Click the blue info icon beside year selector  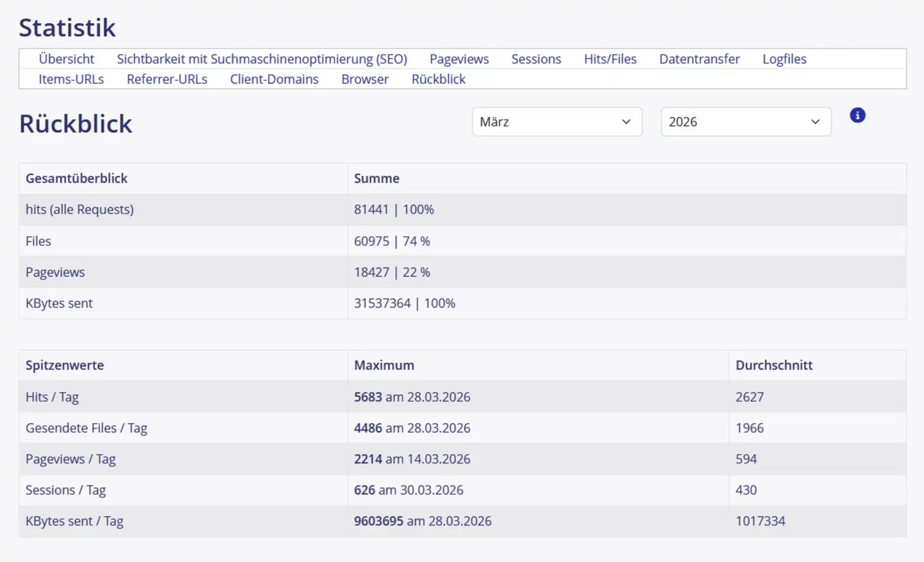pos(857,115)
